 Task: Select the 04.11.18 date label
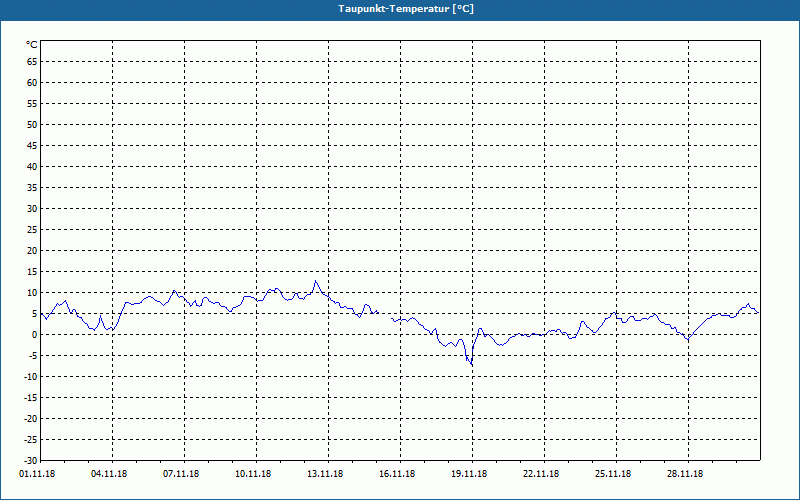109,474
